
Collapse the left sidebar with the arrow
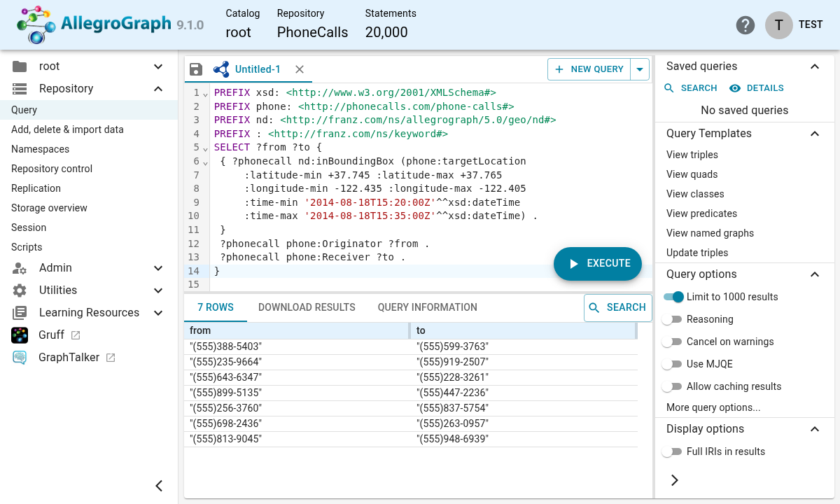[x=159, y=486]
